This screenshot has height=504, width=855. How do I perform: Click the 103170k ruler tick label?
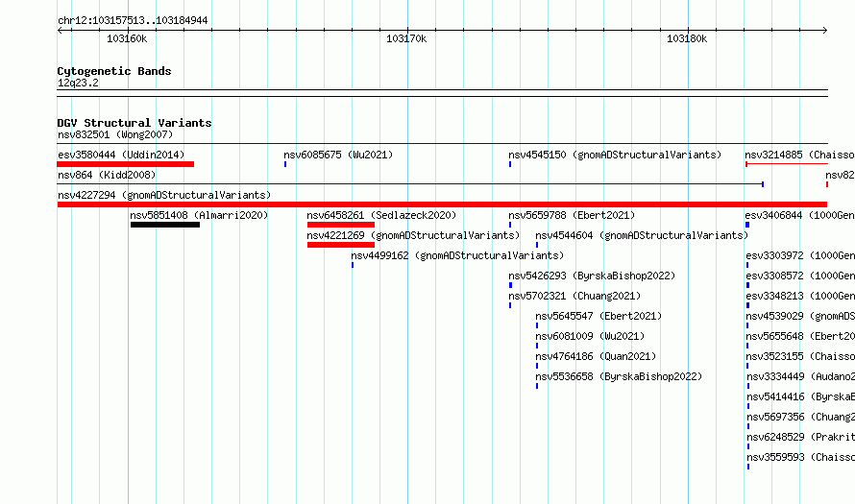[406, 38]
